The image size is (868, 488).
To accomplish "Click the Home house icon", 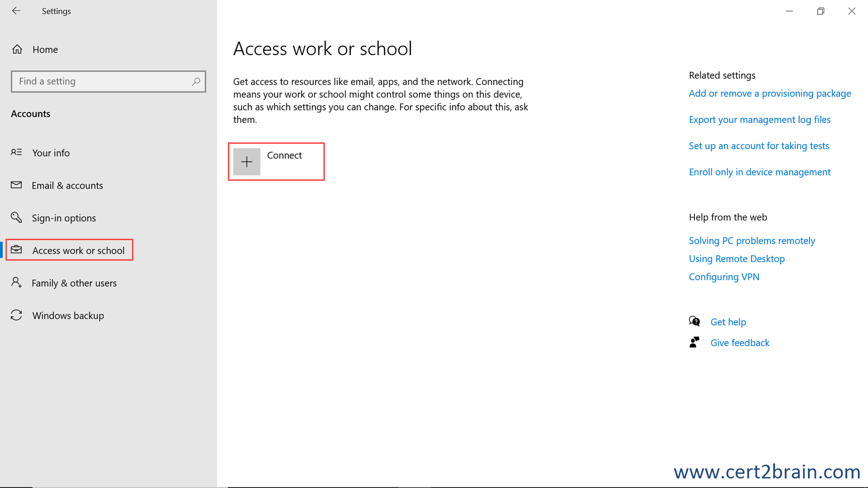I will coord(17,49).
